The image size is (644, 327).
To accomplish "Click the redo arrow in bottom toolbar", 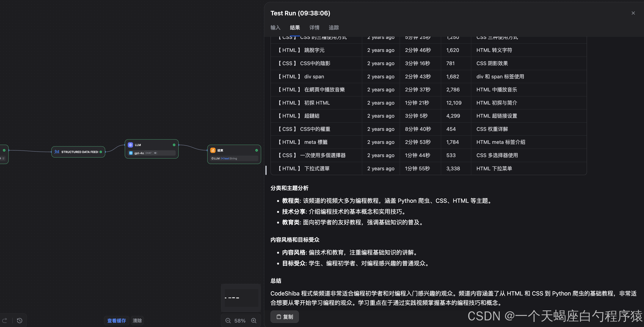I will click(x=5, y=320).
